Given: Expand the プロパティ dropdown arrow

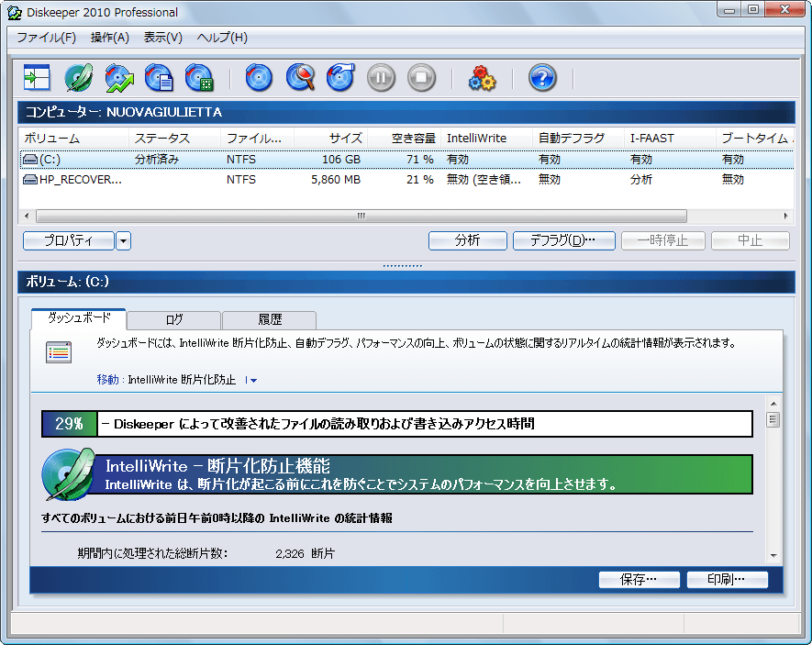Looking at the screenshot, I should click(123, 240).
